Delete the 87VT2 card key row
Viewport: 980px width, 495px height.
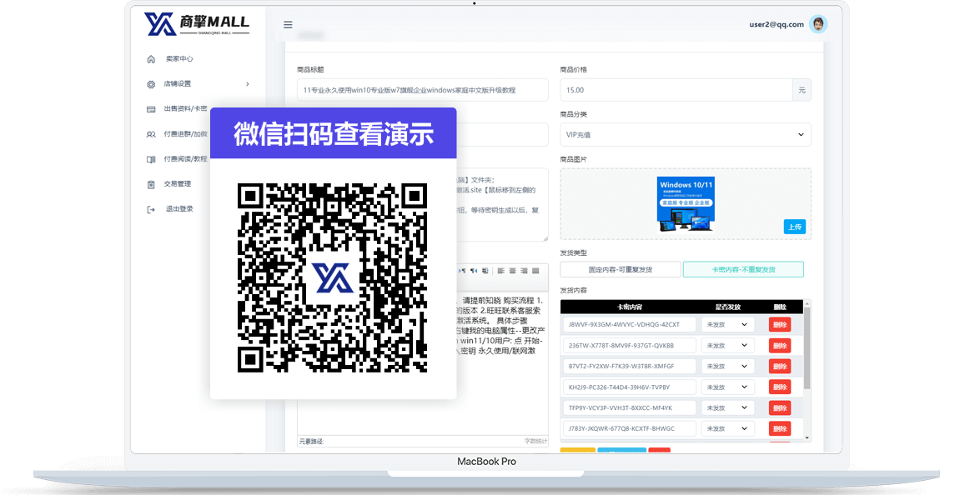coord(779,367)
